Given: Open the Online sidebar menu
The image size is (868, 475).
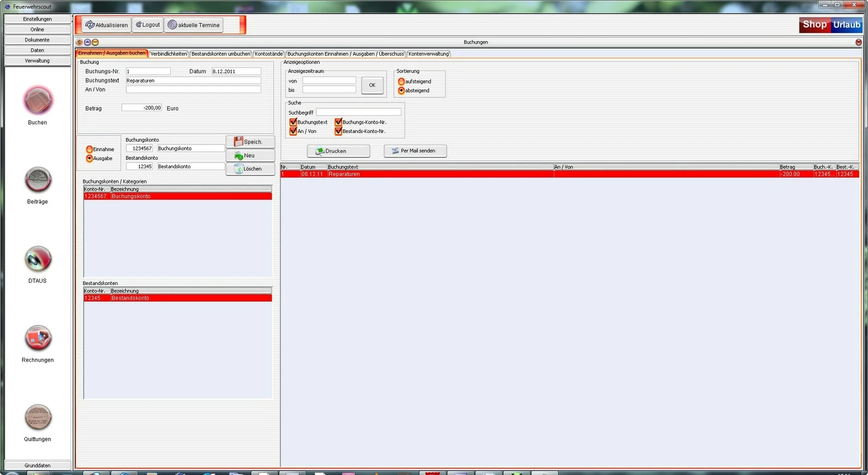Looking at the screenshot, I should click(37, 29).
